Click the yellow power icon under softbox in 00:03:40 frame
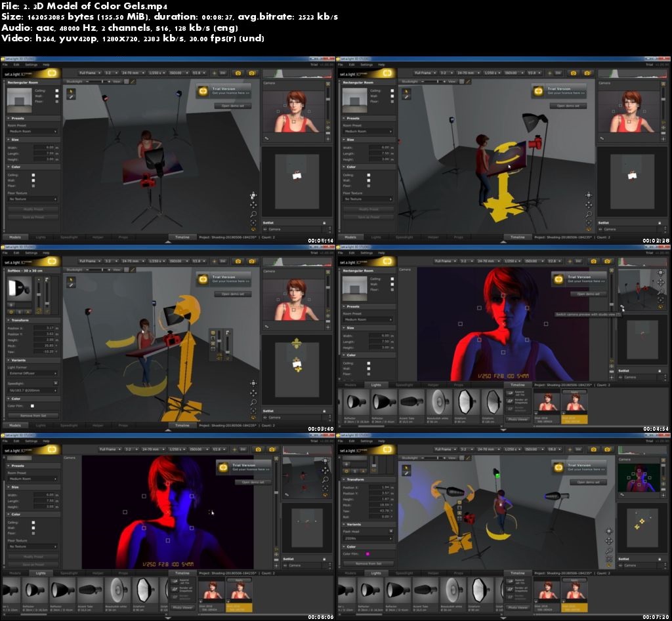Viewport: 672px width, 621px height. 12,311
